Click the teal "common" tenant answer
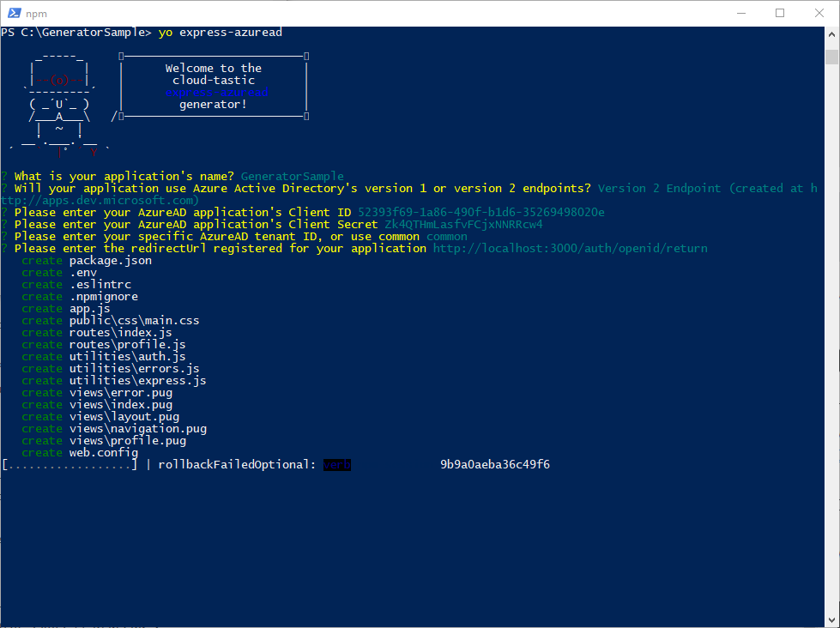 tap(447, 237)
